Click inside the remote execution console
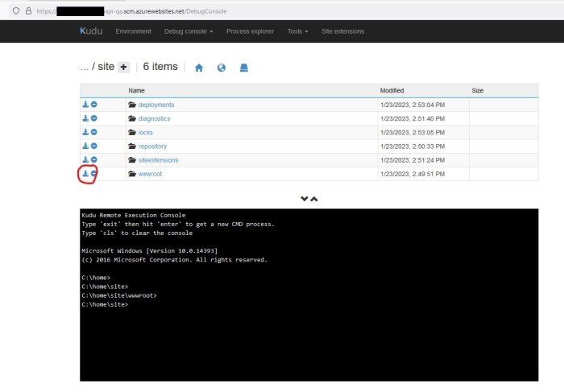 [x=309, y=338]
